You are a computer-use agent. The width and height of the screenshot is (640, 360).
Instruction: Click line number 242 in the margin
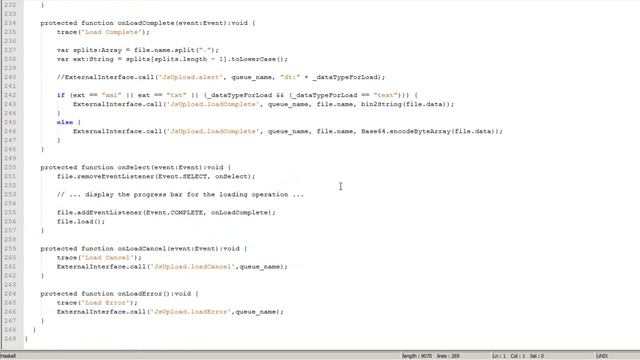pos(10,95)
